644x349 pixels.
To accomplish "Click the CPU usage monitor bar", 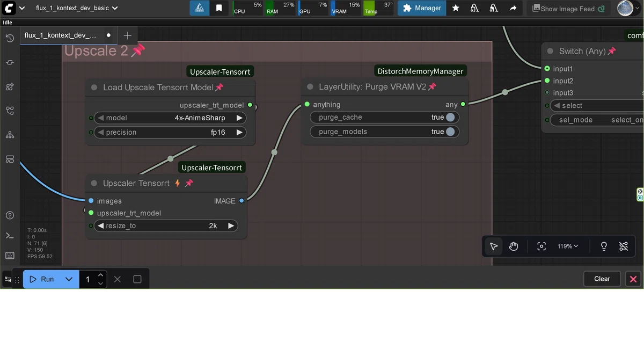I will [x=247, y=8].
